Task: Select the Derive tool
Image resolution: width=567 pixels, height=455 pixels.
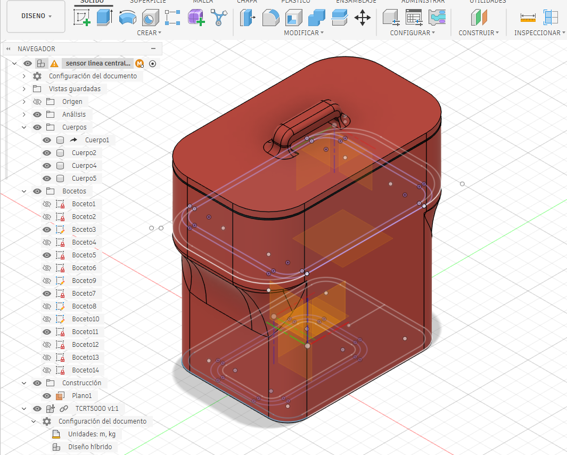Action: pos(218,17)
